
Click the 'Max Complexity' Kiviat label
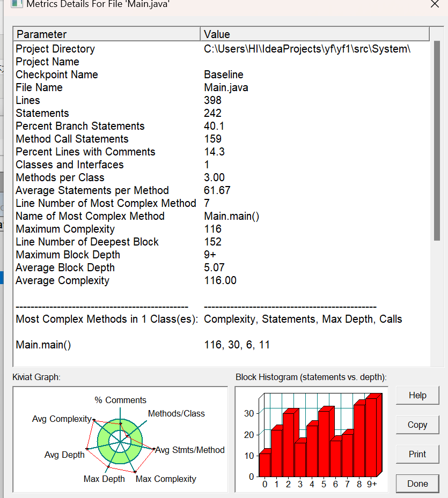pyautogui.click(x=166, y=479)
